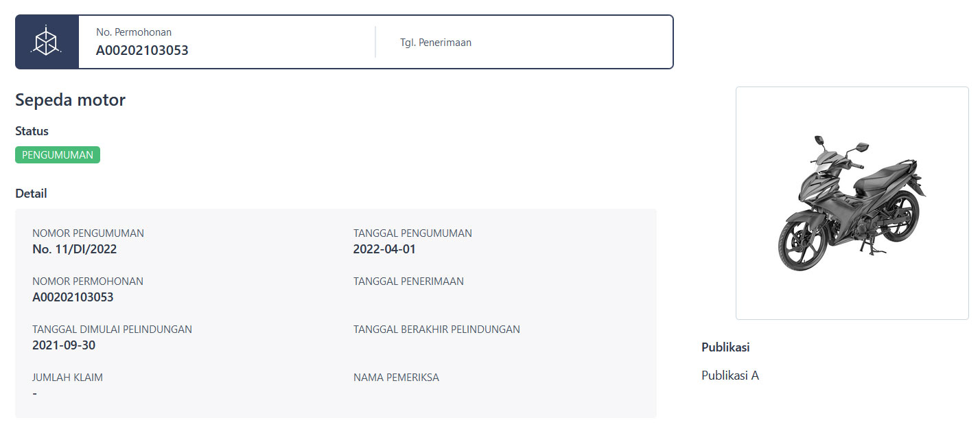Click the No. Permohonan header label
Image resolution: width=980 pixels, height=438 pixels.
[x=134, y=32]
